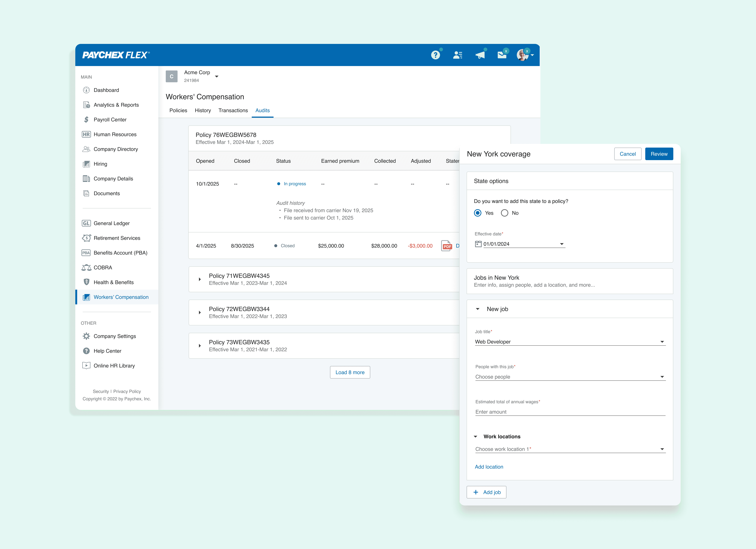Viewport: 756px width, 549px height.
Task: Click the Health & Benefits shield icon
Action: pos(86,282)
